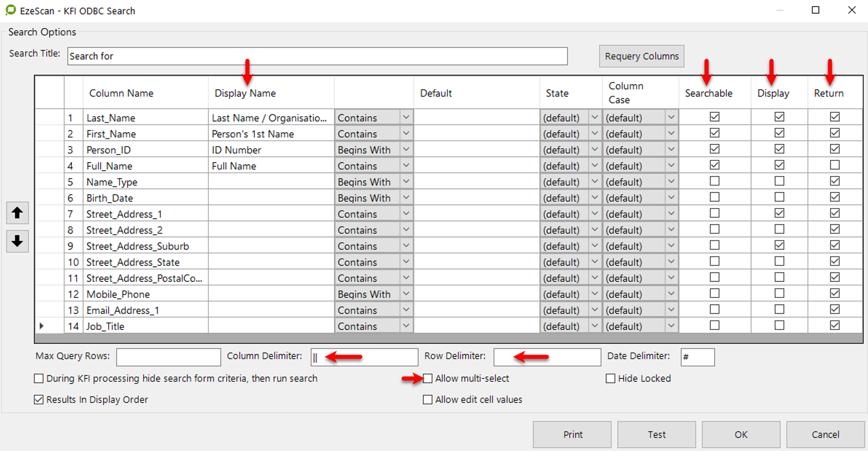Click the Test button
Image resolution: width=868 pixels, height=451 pixels.
click(x=656, y=434)
